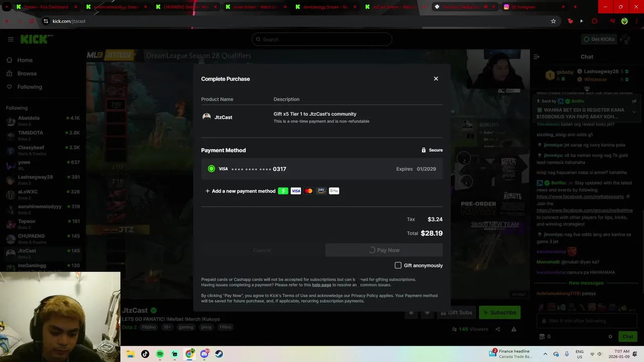Choose the Amazon Pay icon
Image resolution: width=644 pixels, height=362 pixels.
[x=321, y=191]
